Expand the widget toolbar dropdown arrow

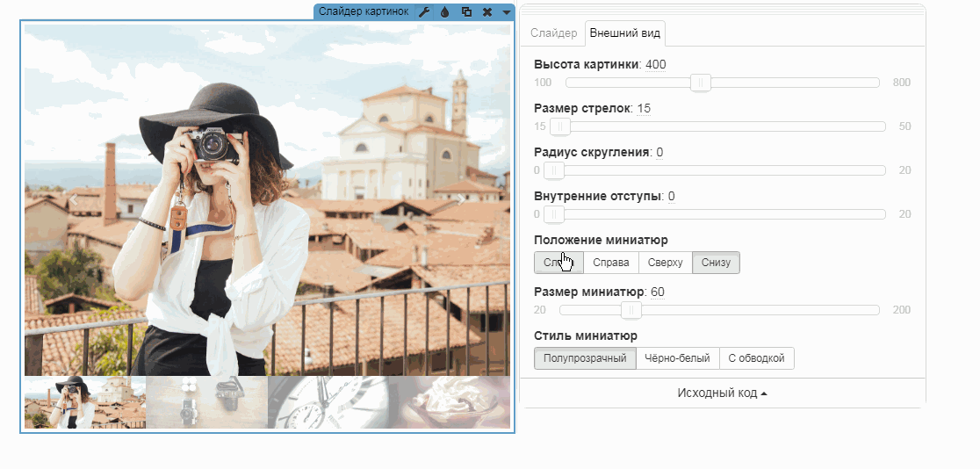507,12
